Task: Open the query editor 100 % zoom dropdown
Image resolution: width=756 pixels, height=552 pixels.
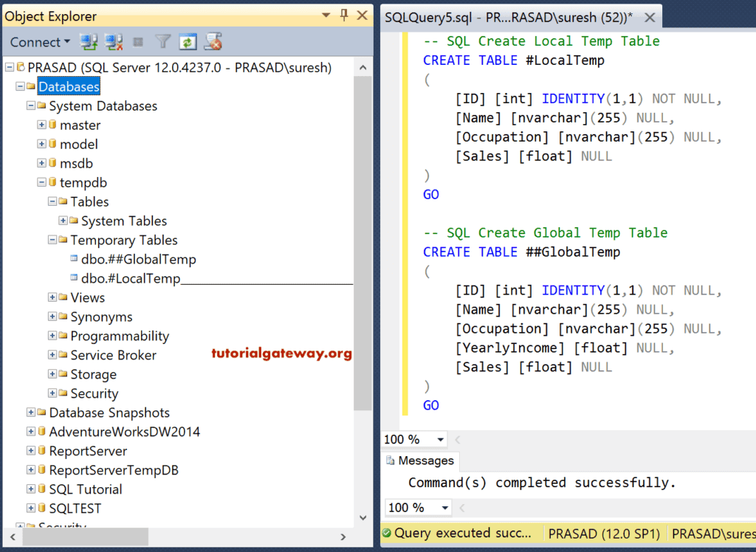Action: [x=440, y=440]
